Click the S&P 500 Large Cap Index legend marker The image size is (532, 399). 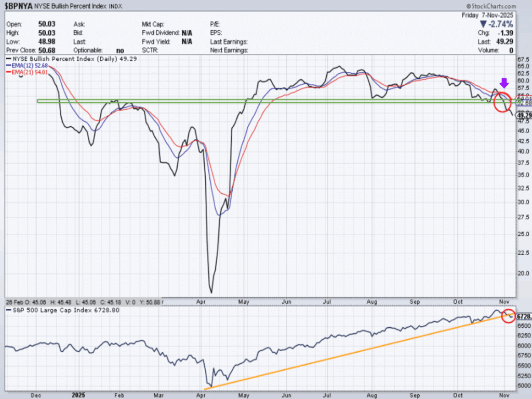(x=8, y=310)
